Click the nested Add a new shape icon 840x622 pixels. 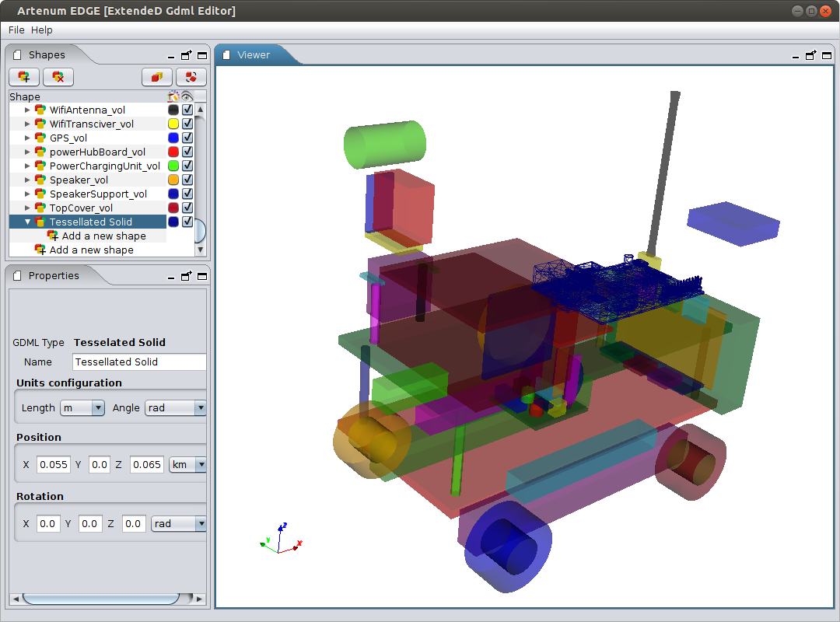[x=53, y=236]
